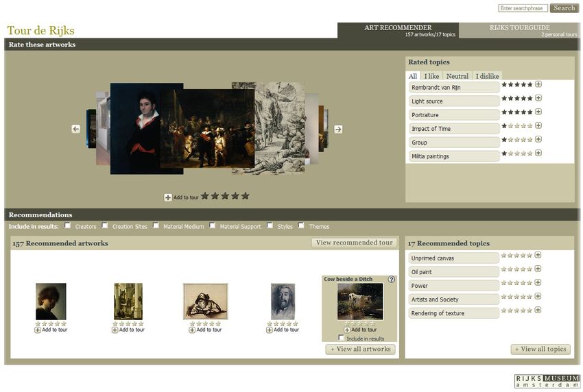Click the search phrase input field
This screenshot has height=392, width=583.
(x=523, y=8)
